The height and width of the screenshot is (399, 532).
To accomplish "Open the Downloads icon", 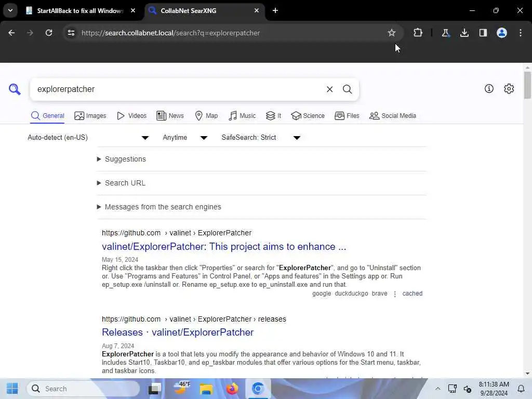I will tap(464, 33).
